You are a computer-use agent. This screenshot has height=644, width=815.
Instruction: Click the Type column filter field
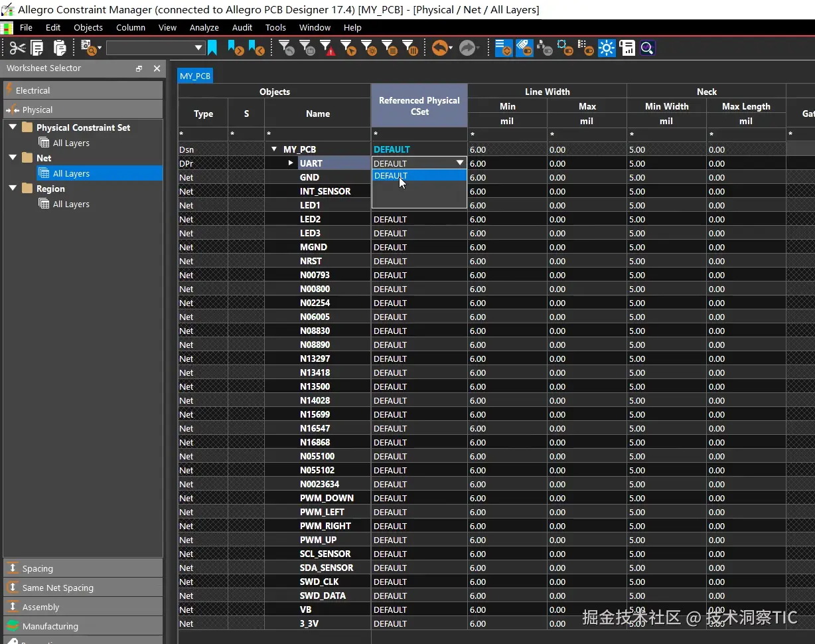[203, 134]
